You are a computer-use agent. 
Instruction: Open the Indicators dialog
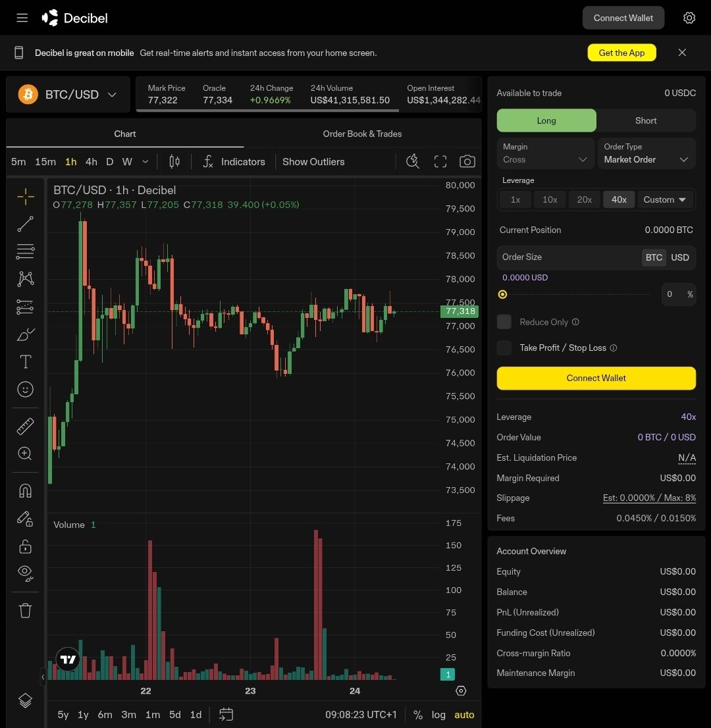point(234,161)
